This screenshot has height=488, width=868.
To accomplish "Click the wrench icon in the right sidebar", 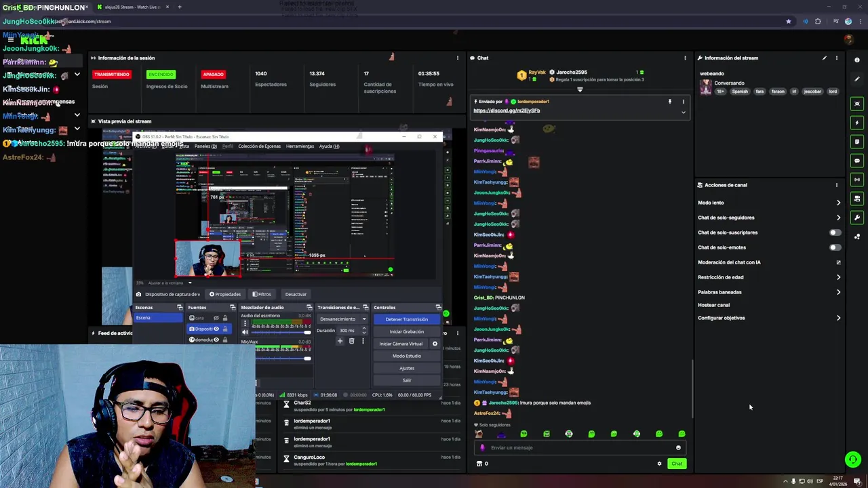I will tap(857, 218).
